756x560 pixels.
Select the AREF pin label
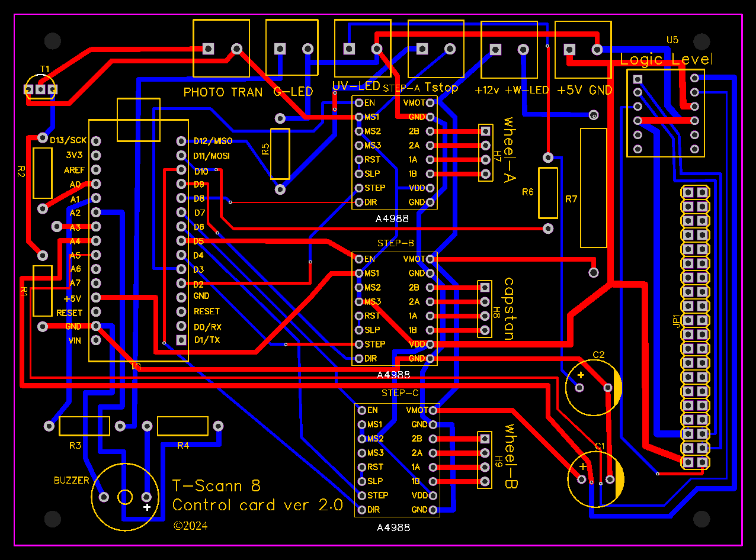pyautogui.click(x=75, y=170)
